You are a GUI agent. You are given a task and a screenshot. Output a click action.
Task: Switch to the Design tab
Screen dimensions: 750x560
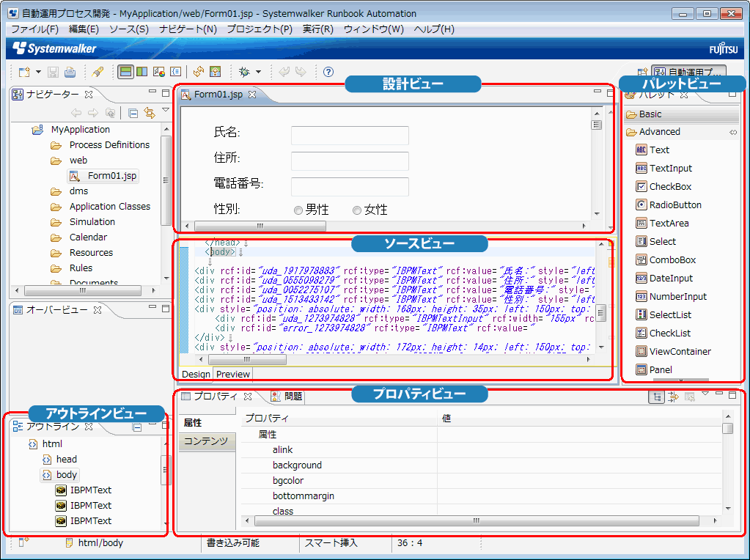196,374
